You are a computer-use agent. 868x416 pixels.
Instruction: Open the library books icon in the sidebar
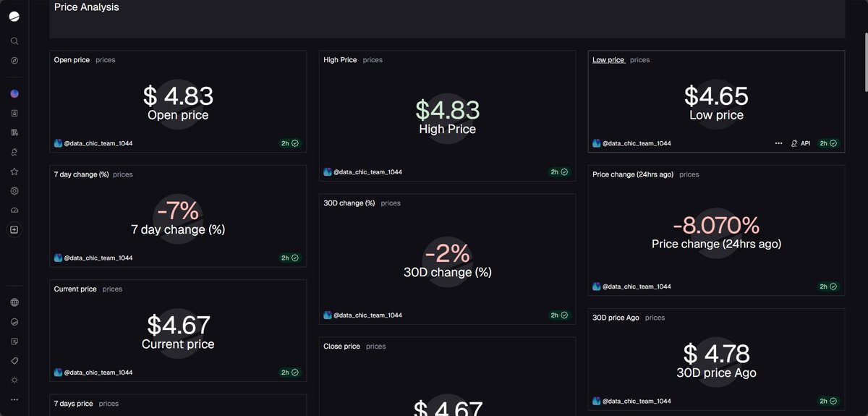tap(14, 132)
